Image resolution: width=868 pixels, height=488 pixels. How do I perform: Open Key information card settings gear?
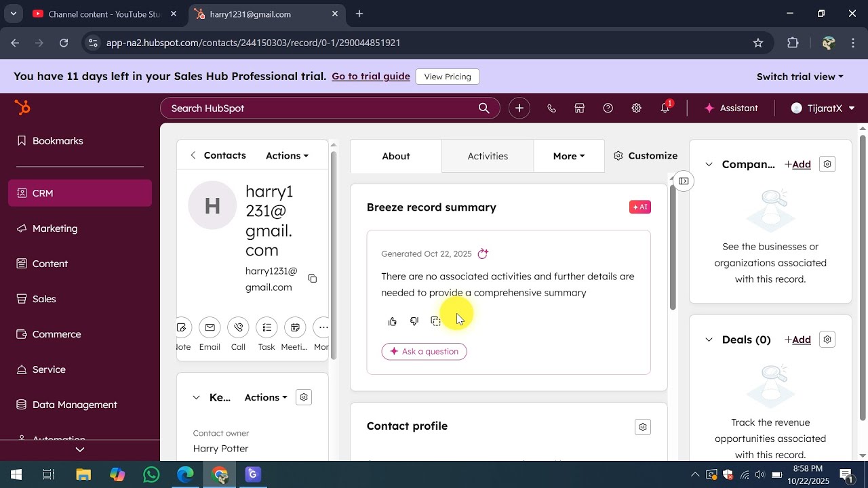(304, 397)
